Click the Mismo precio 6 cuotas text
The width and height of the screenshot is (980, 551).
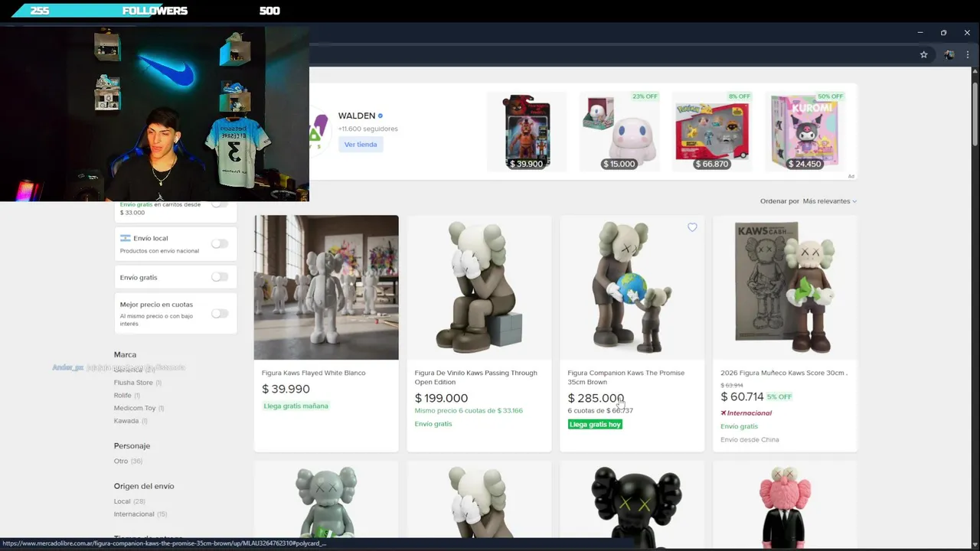coord(469,411)
